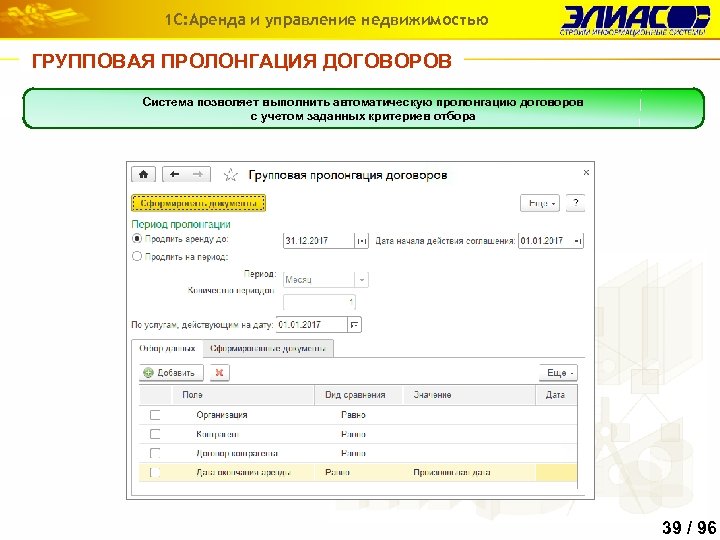Edit the По услугам date field
720x540 pixels.
[x=312, y=325]
